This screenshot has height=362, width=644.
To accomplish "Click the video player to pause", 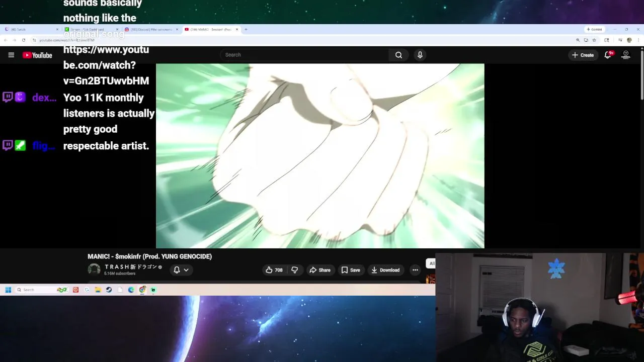I will point(320,156).
